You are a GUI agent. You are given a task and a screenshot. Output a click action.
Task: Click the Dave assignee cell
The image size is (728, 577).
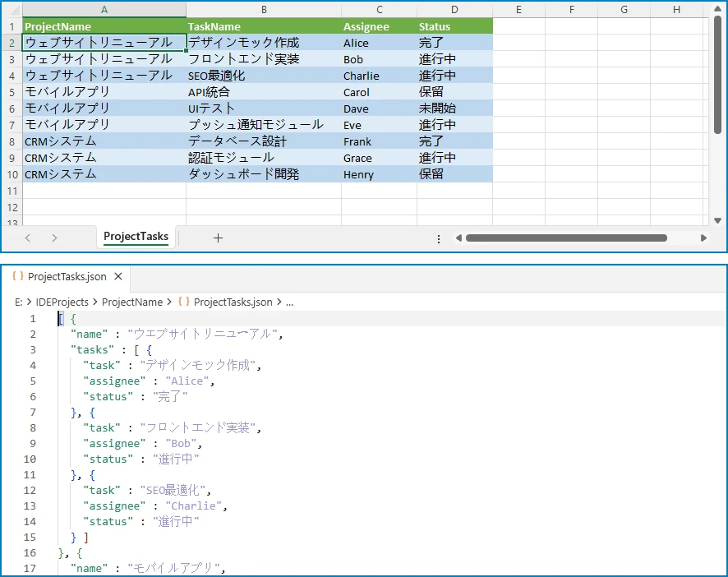(380, 108)
